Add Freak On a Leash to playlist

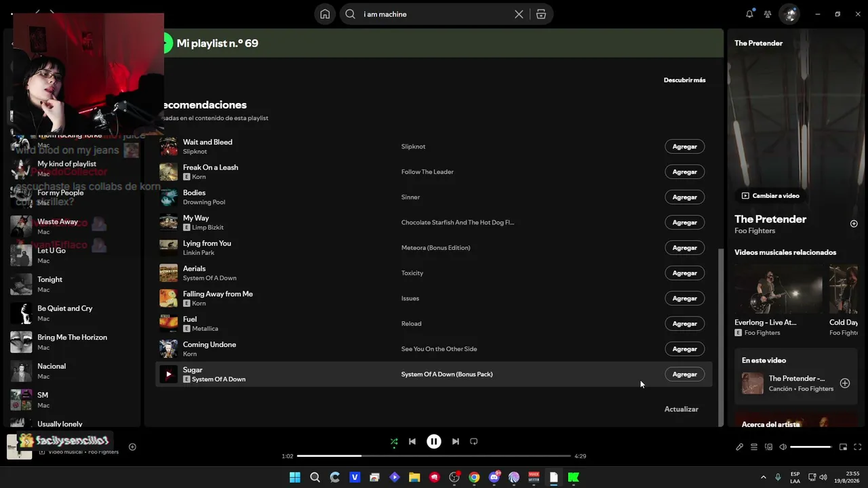point(685,171)
